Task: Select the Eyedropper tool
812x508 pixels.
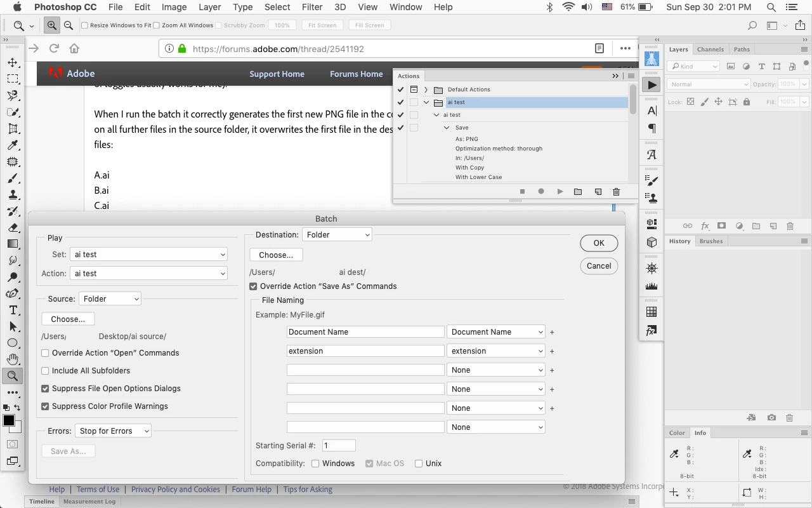Action: coord(13,145)
